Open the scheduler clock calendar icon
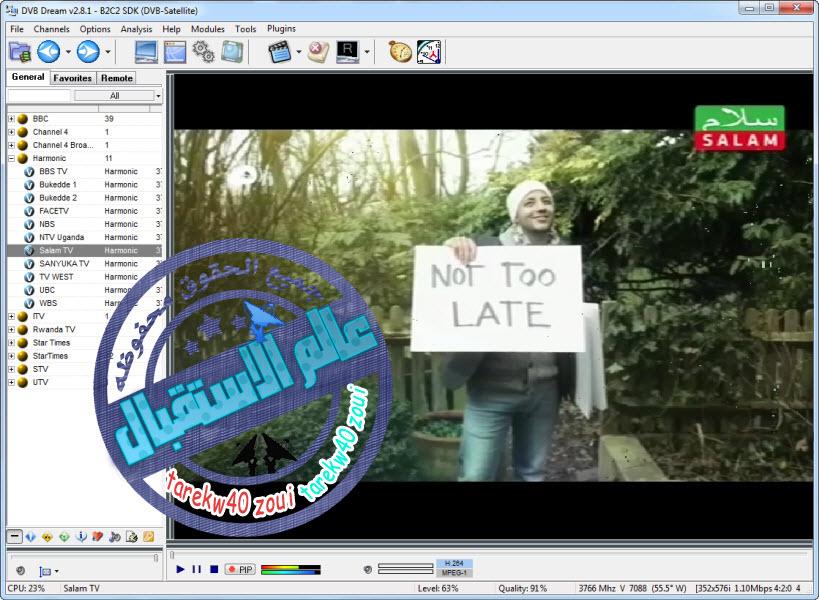Screen dimensions: 819x600 point(429,52)
